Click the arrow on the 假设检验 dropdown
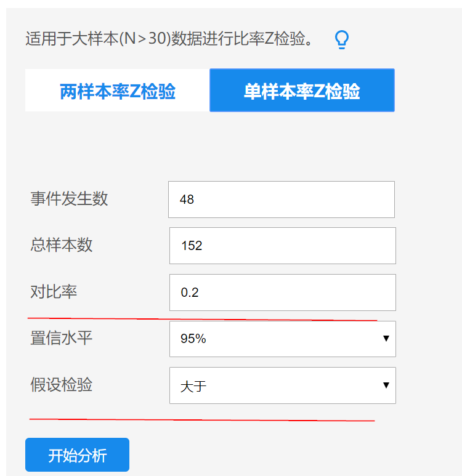Screen dimensions: 462x476 (386, 385)
